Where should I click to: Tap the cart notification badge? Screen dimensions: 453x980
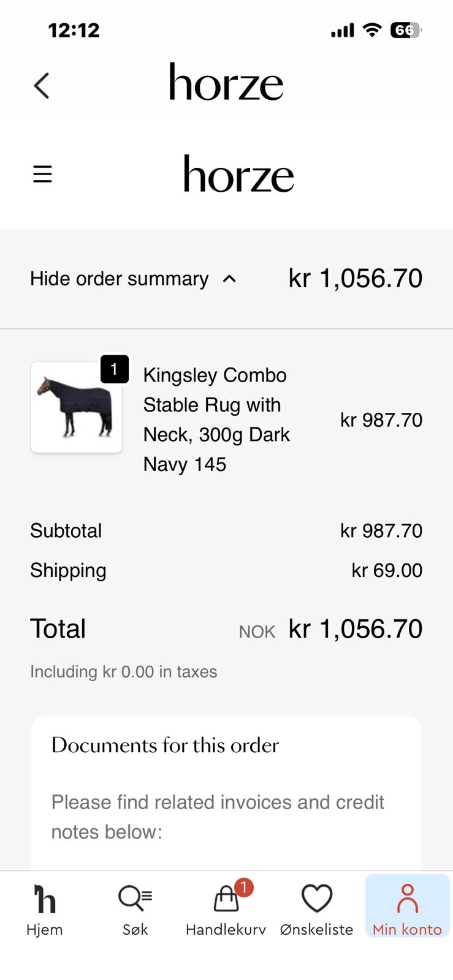(x=243, y=888)
